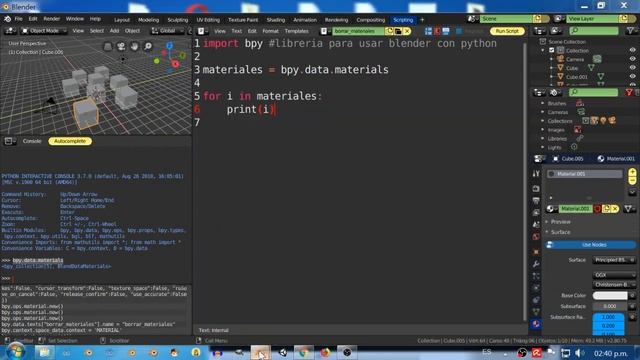Hide Cube.001 with its eye icon

pos(632,76)
